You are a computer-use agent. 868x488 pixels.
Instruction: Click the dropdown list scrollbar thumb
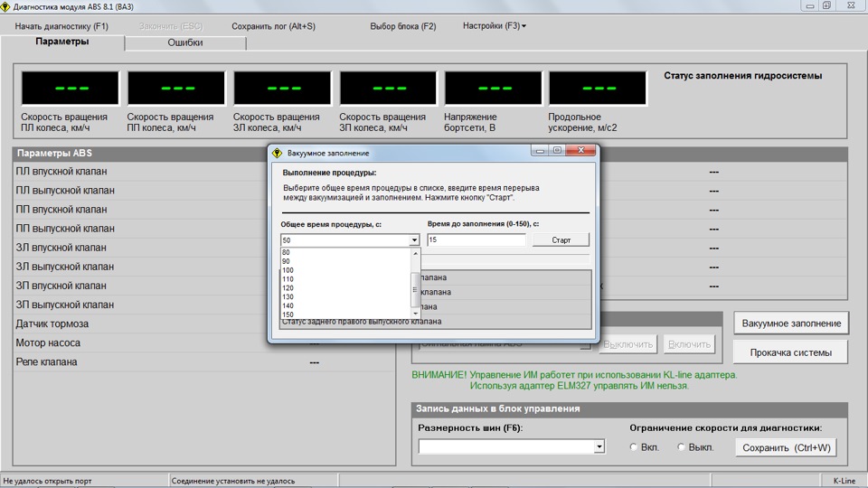tap(415, 290)
